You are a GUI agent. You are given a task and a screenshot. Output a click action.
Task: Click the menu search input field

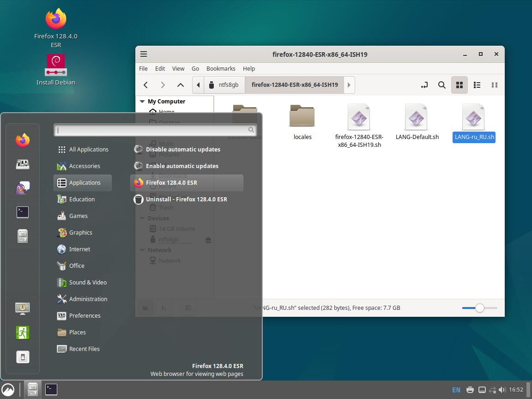(x=155, y=130)
